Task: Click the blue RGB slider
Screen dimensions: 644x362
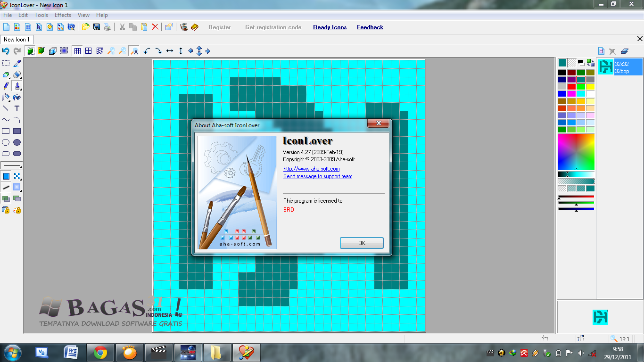Action: pos(576,209)
